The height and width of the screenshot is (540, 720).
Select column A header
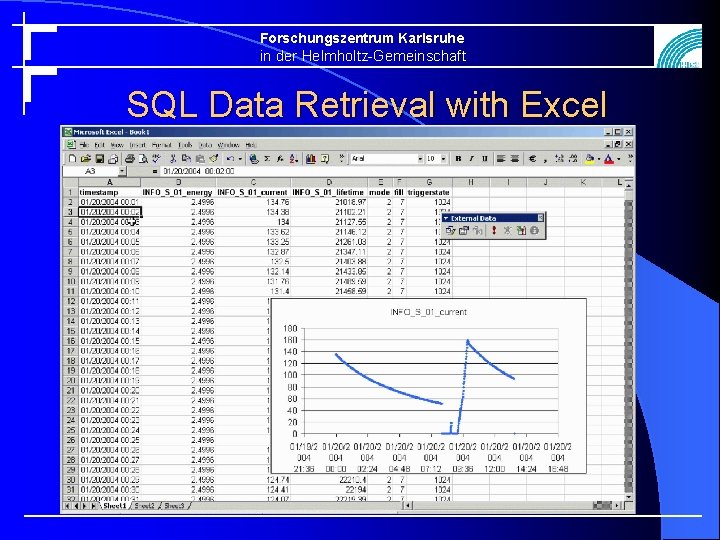click(x=110, y=183)
